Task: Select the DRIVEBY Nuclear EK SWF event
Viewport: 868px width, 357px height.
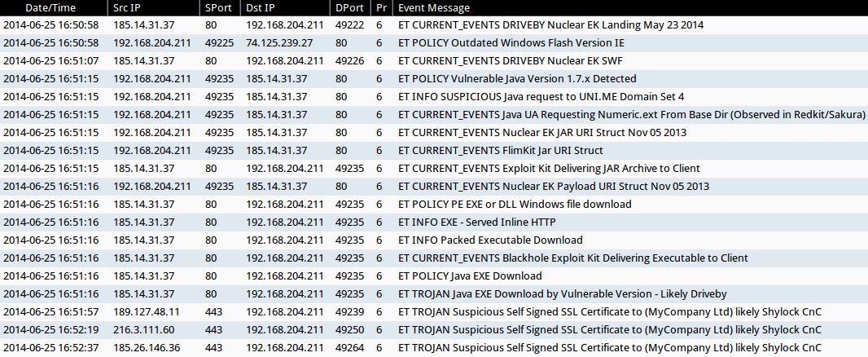Action: (x=529, y=61)
